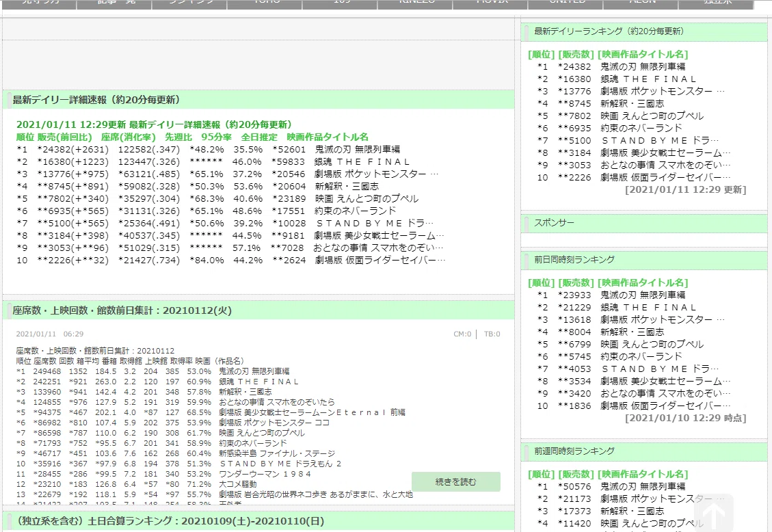Click *50576 sales in previous-week ranking

pos(574,487)
